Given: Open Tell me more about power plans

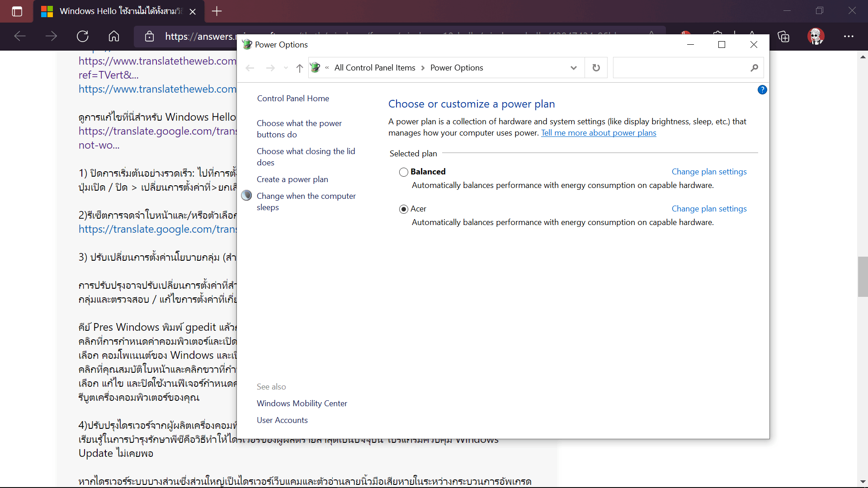Looking at the screenshot, I should pos(599,133).
